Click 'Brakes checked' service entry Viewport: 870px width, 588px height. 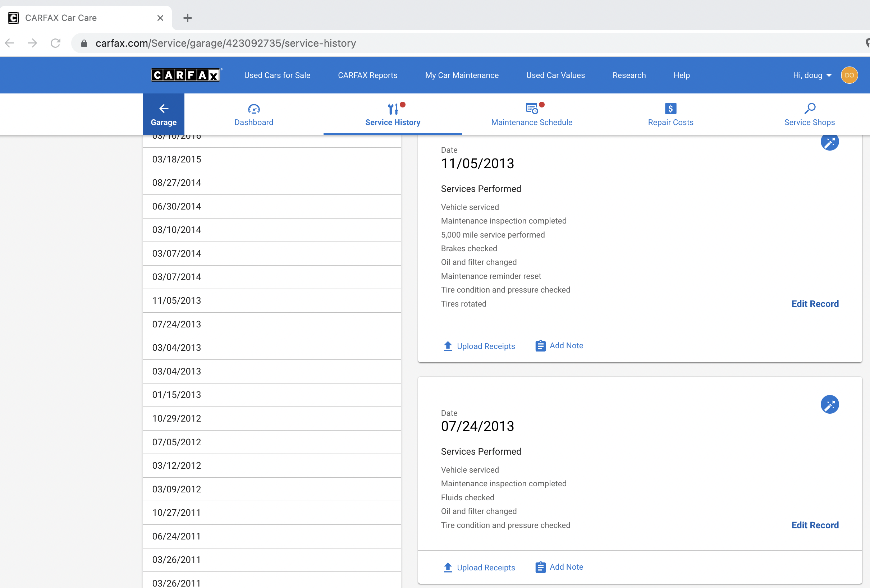pyautogui.click(x=469, y=248)
